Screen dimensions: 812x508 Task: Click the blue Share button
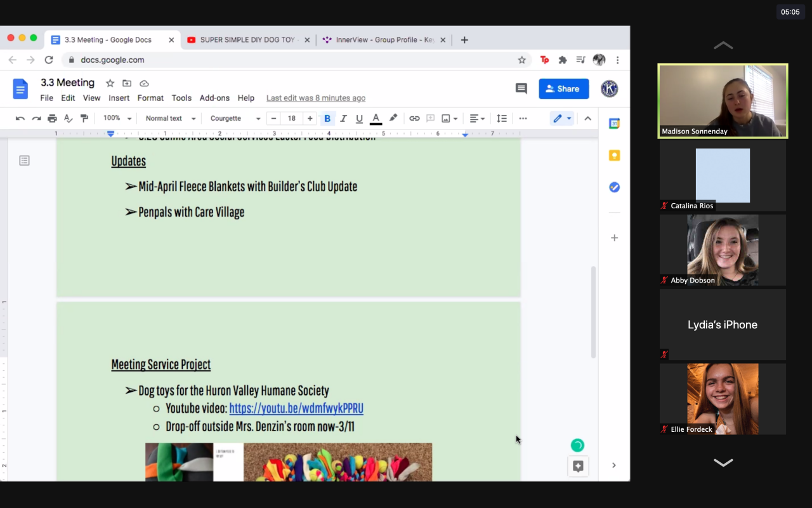click(563, 89)
